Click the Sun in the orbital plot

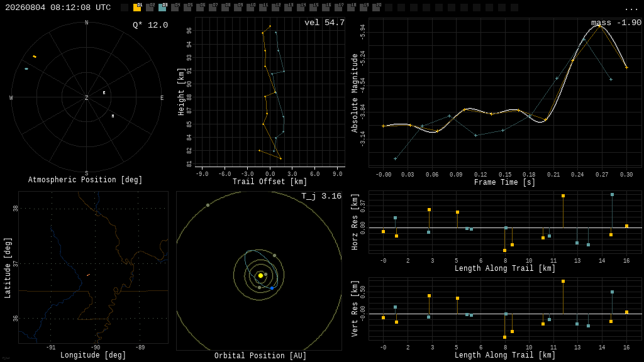[x=260, y=276]
